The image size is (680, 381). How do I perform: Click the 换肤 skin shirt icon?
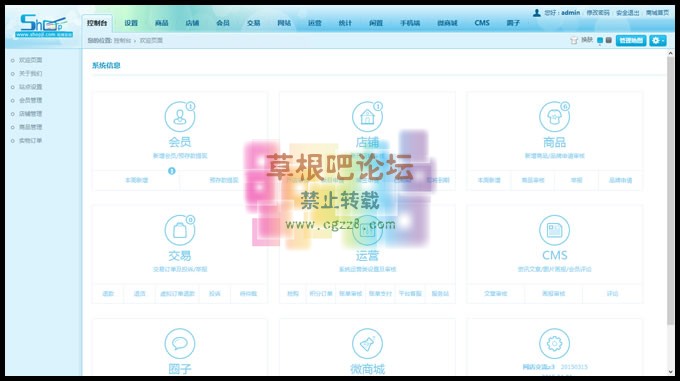[574, 40]
